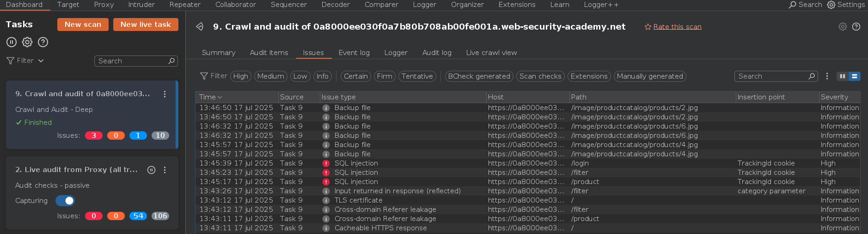Screen dimensions: 868x234
Task: Switch to the Audit items tab
Action: pyautogui.click(x=269, y=53)
